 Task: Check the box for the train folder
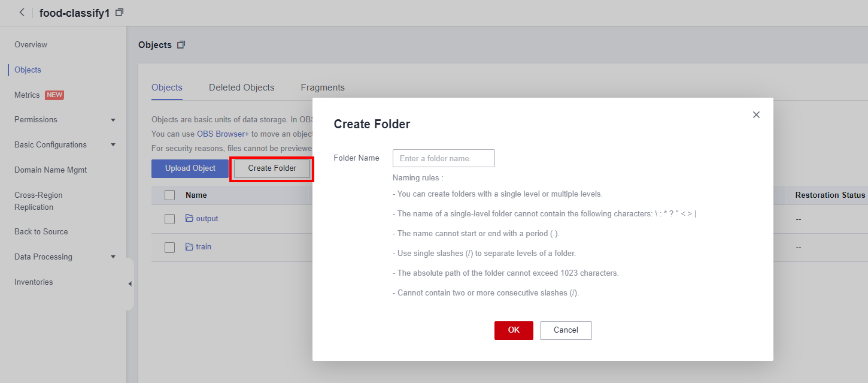(169, 248)
